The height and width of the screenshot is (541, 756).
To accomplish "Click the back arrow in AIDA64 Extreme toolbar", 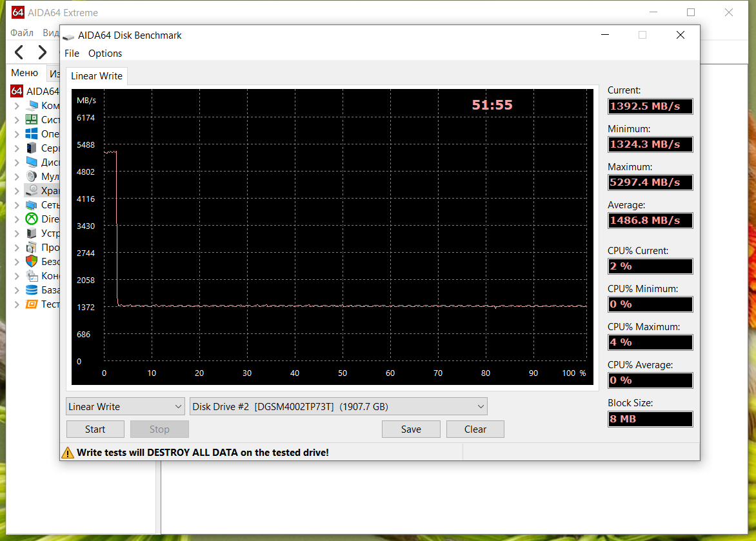I will tap(19, 52).
